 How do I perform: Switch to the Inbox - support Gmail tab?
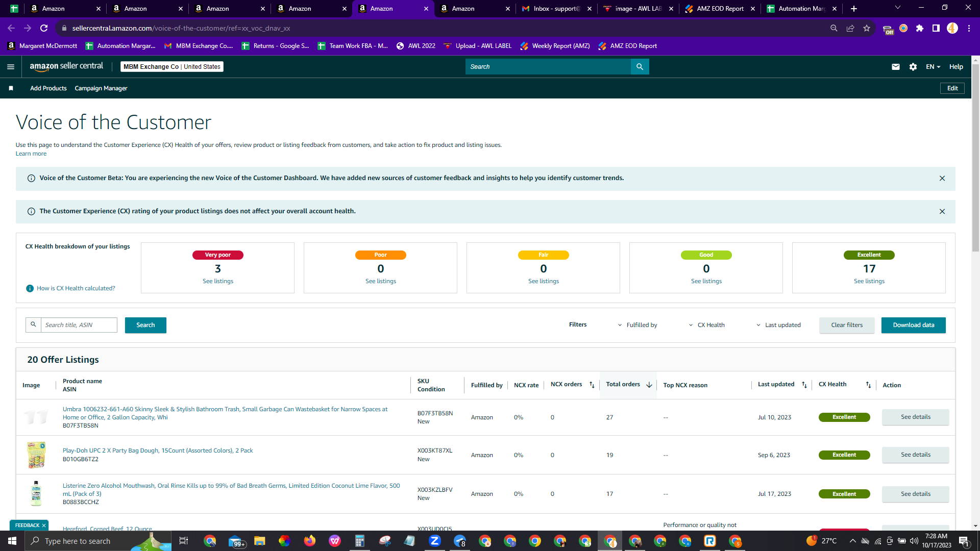coord(556,9)
